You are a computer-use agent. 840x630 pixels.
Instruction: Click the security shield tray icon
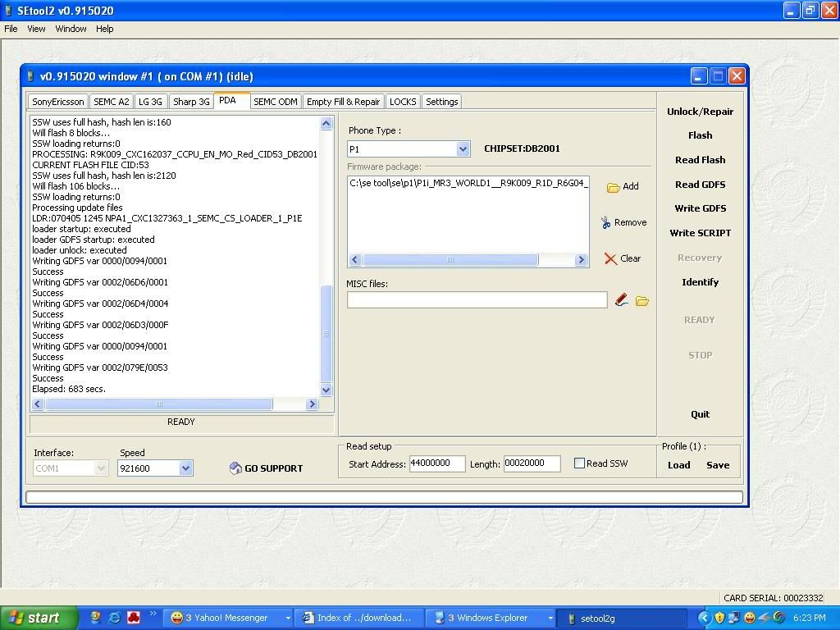pos(719,618)
